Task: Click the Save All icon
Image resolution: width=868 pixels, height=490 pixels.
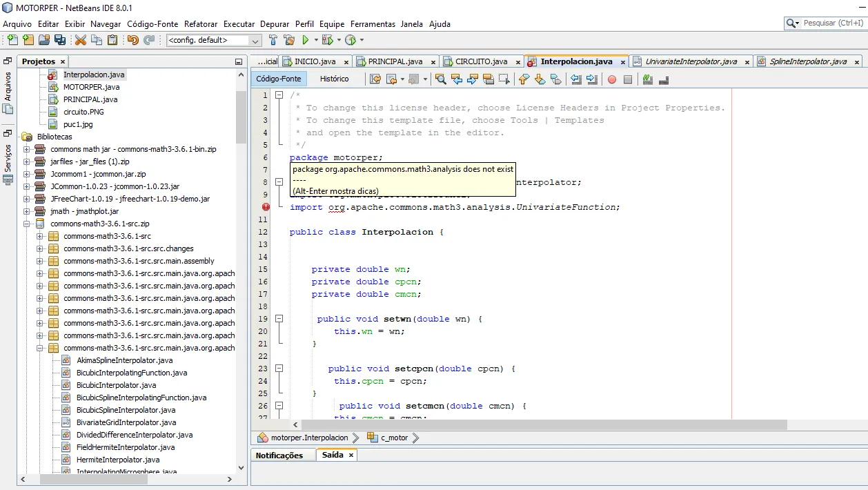Action: pyautogui.click(x=60, y=40)
